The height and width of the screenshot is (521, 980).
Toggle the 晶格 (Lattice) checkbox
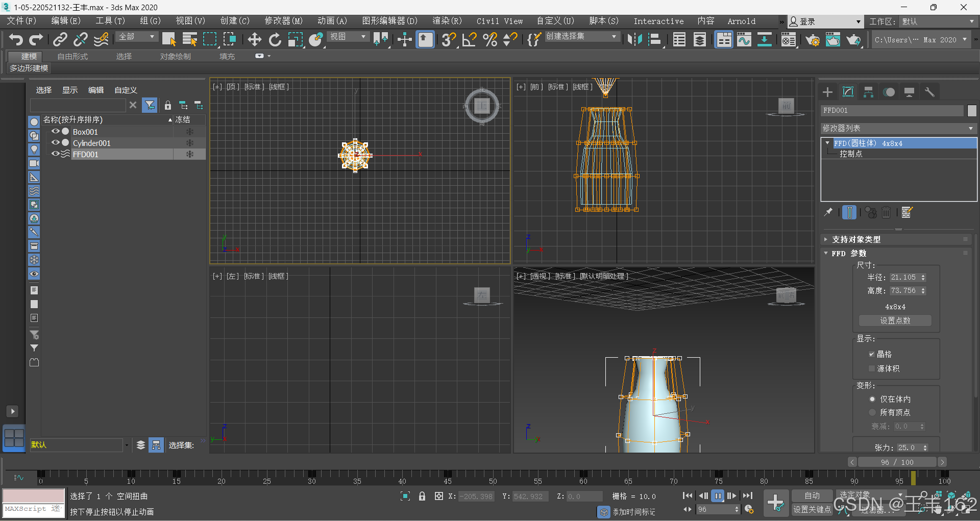coord(872,354)
